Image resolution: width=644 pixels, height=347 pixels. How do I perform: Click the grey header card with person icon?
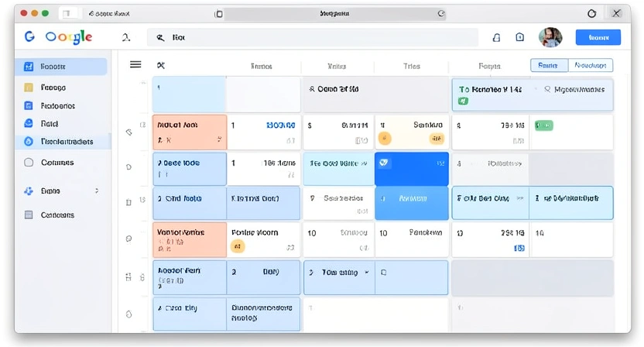(x=376, y=94)
